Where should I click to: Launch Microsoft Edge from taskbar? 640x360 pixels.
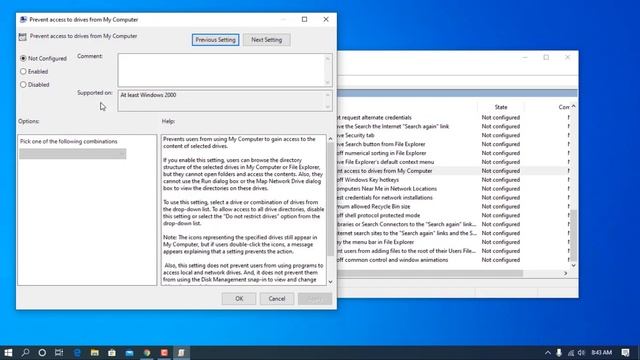point(77,353)
